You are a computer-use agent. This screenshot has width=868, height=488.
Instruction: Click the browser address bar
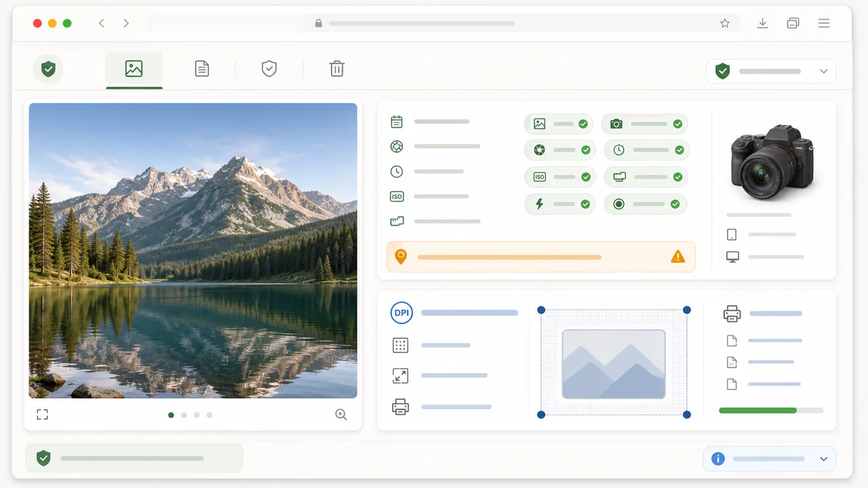522,23
